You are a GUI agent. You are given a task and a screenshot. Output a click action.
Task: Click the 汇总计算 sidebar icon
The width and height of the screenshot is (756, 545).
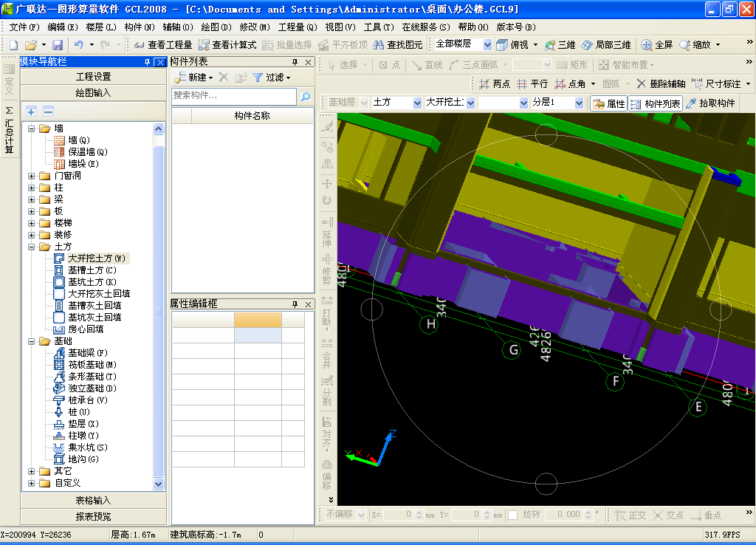tap(9, 129)
